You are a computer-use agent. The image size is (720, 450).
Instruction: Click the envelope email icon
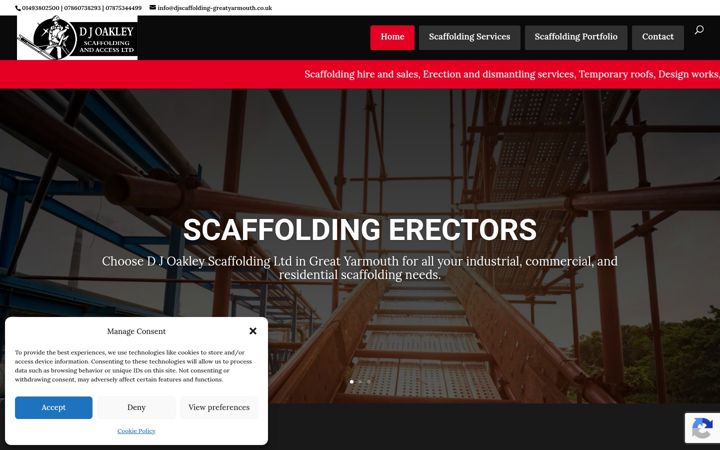pos(152,7)
